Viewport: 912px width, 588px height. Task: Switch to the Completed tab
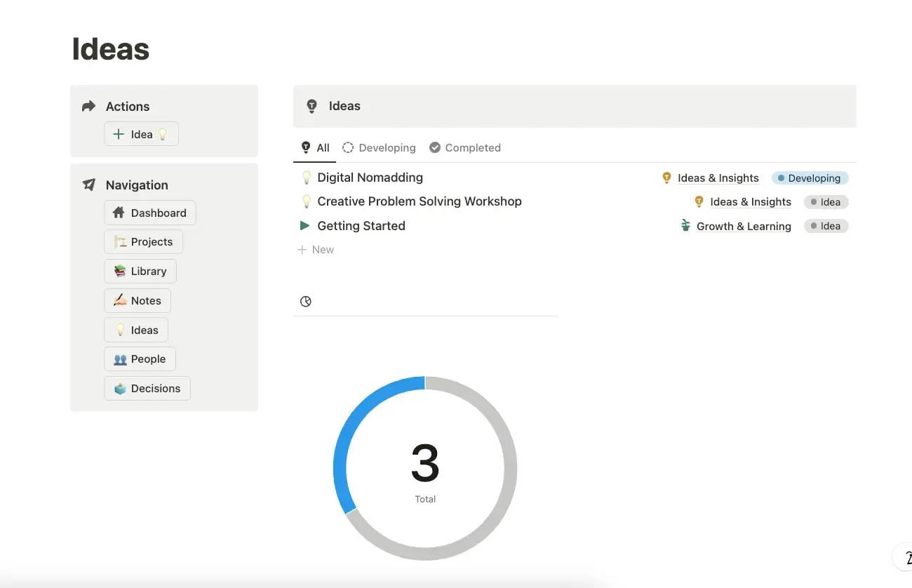(464, 147)
